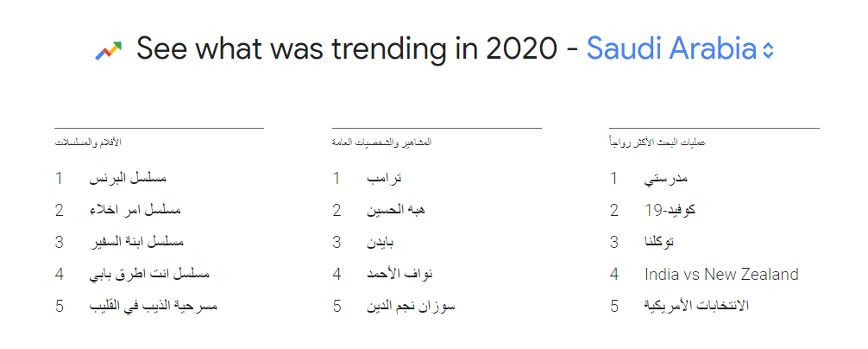Click the up-down chevron beside Saudi Arabia

click(x=769, y=51)
